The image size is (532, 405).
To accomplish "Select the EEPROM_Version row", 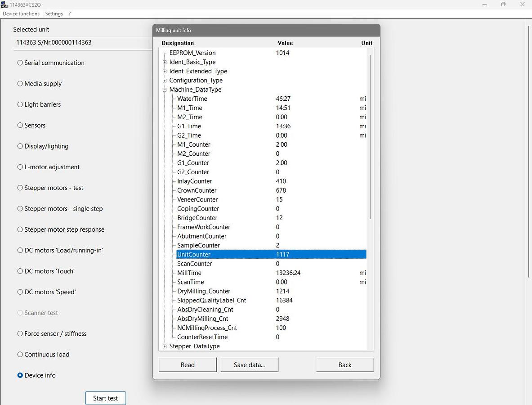I will click(268, 53).
